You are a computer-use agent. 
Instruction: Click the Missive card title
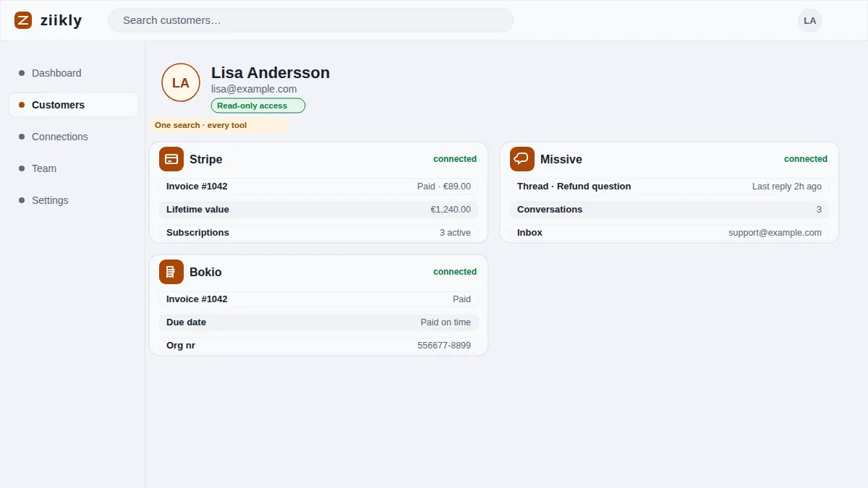click(x=561, y=159)
